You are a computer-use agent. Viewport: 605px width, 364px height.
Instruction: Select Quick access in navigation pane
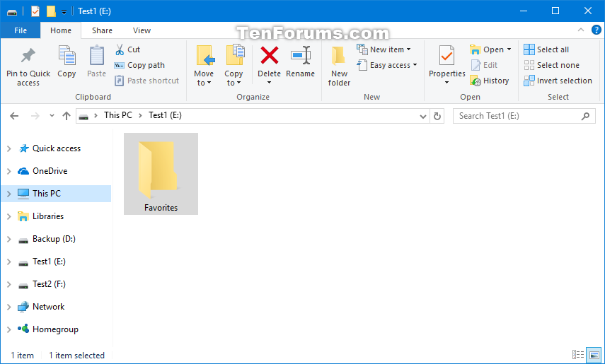pos(57,148)
